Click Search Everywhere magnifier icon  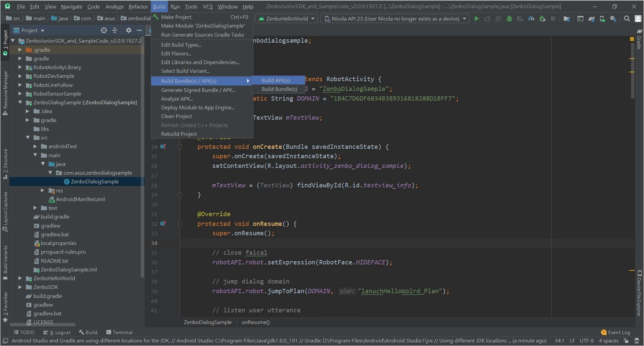click(627, 19)
